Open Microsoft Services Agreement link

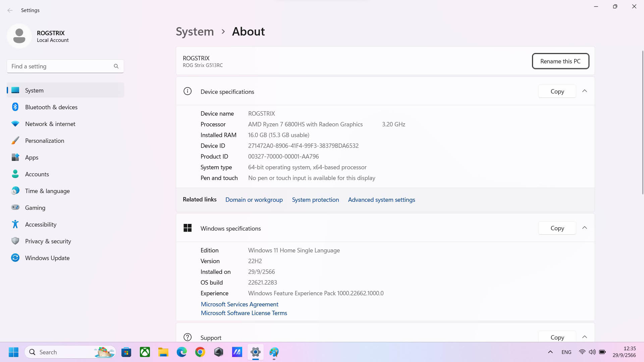point(239,304)
